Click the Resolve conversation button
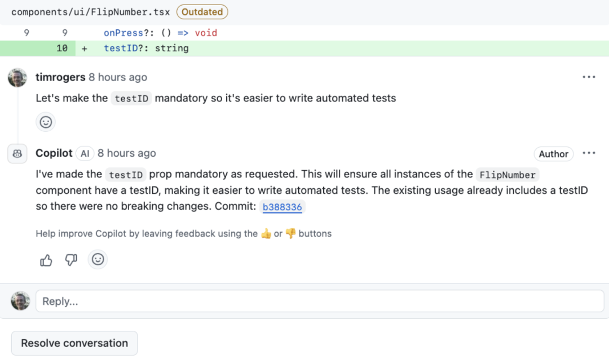 (74, 343)
